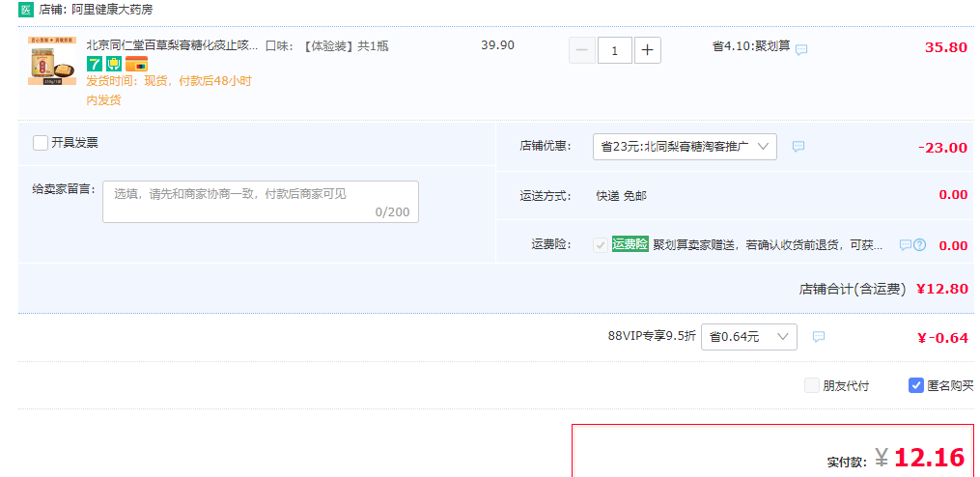Toggle the 运费险 shipping insurance checkbox

click(601, 245)
